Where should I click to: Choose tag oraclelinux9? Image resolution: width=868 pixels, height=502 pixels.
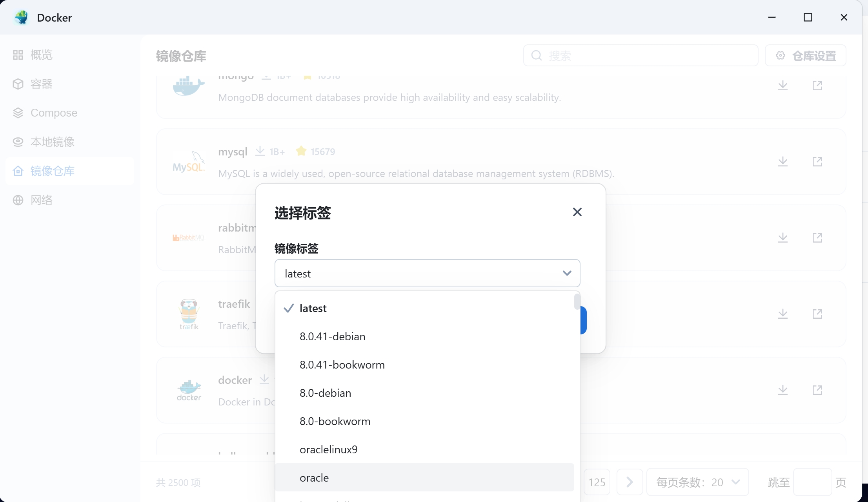(424, 449)
